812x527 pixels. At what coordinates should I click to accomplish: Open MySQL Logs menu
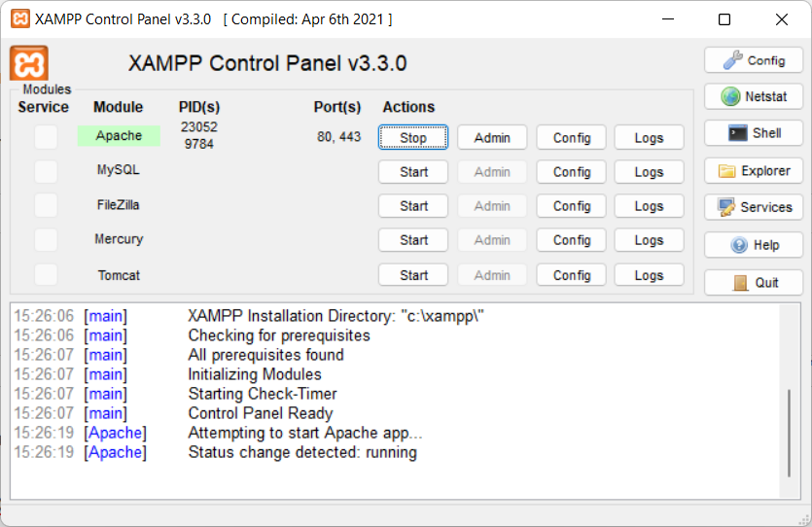tap(649, 172)
